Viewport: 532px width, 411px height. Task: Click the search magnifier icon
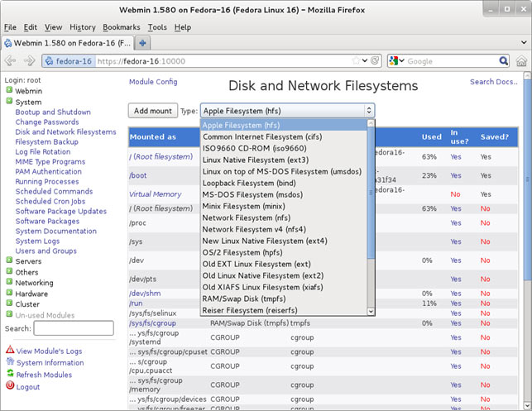tap(504, 60)
